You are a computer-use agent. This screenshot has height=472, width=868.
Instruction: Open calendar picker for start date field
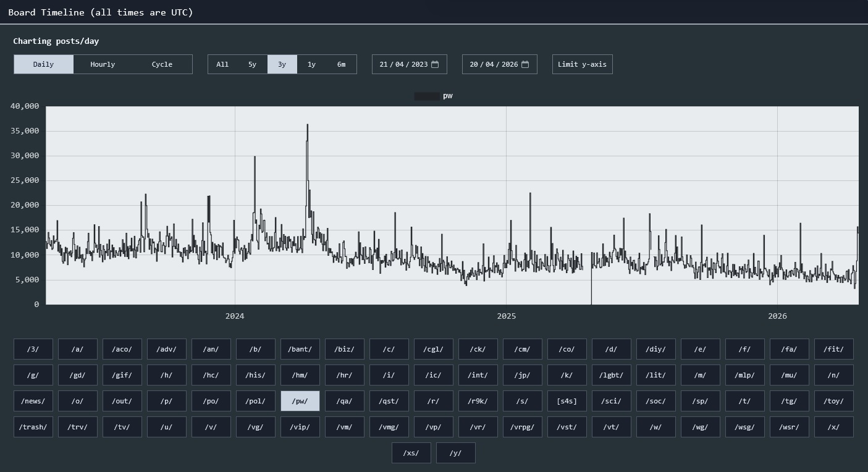click(435, 64)
